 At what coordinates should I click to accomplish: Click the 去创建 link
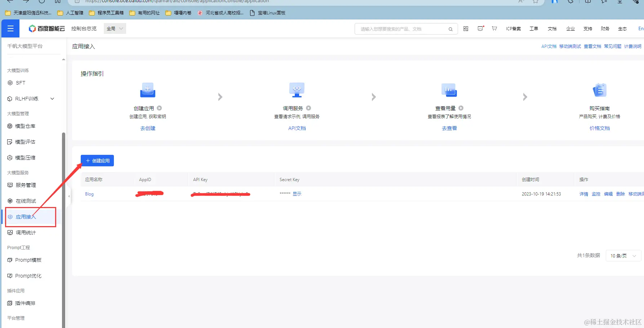[x=148, y=128]
